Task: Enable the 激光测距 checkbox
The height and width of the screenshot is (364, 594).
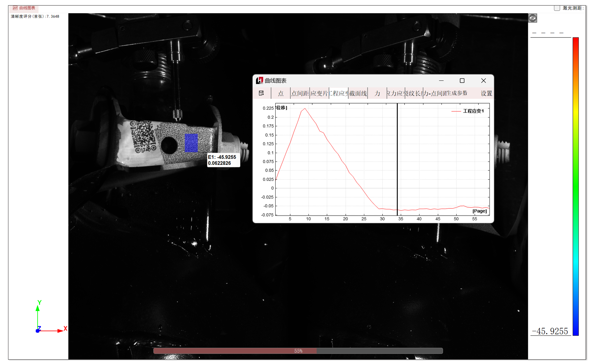Action: point(557,8)
